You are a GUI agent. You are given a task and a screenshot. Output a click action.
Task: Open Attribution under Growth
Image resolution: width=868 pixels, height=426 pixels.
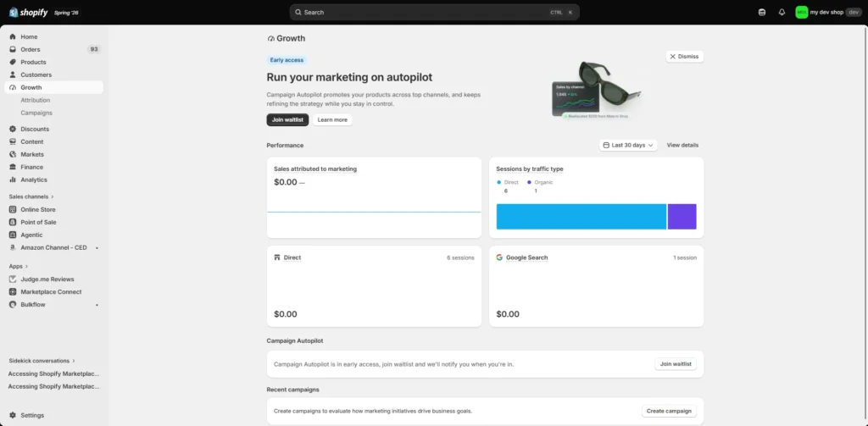[36, 100]
